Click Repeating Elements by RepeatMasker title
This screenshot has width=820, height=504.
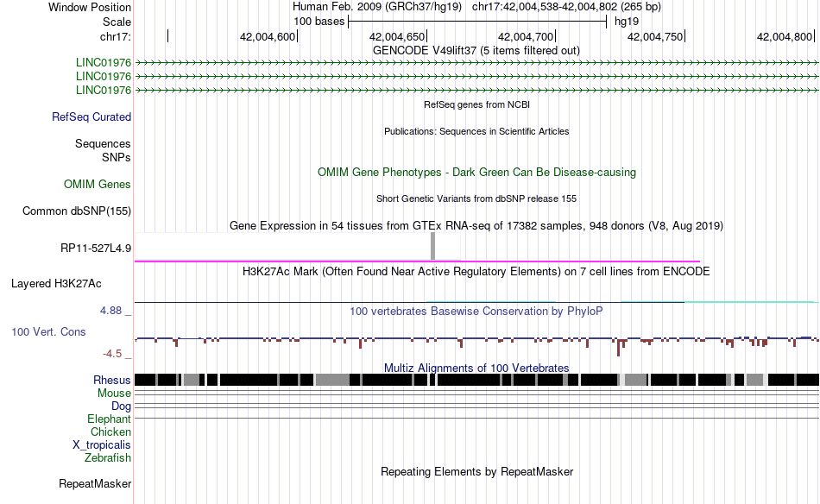coord(476,471)
